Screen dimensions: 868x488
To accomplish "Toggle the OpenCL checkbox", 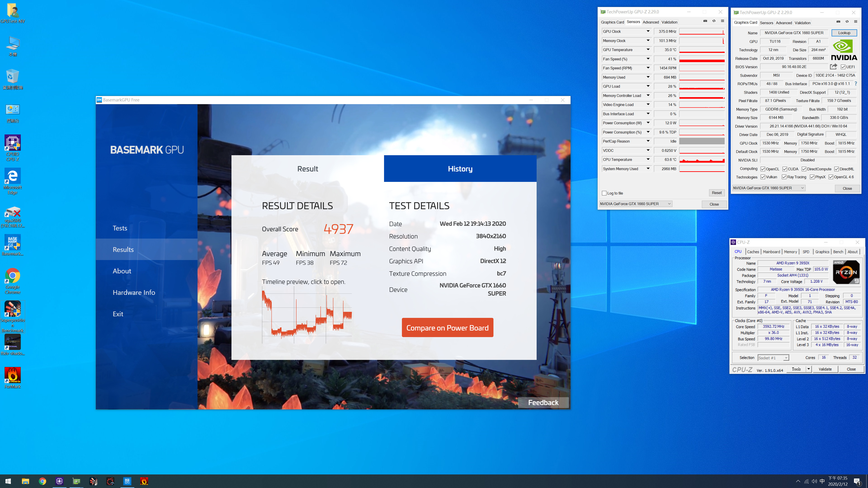I will point(763,169).
